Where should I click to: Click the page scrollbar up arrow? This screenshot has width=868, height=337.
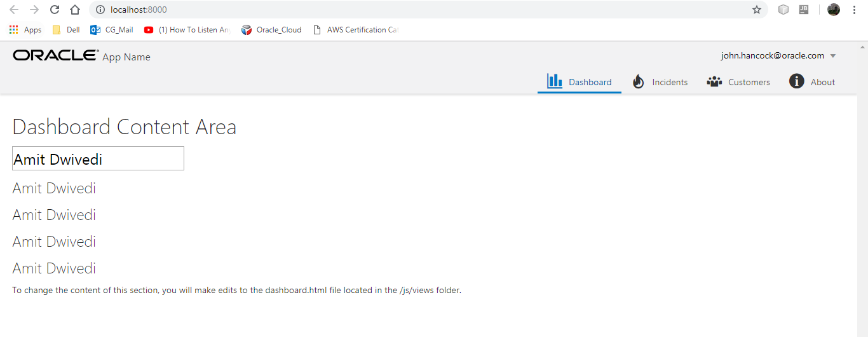click(x=862, y=47)
